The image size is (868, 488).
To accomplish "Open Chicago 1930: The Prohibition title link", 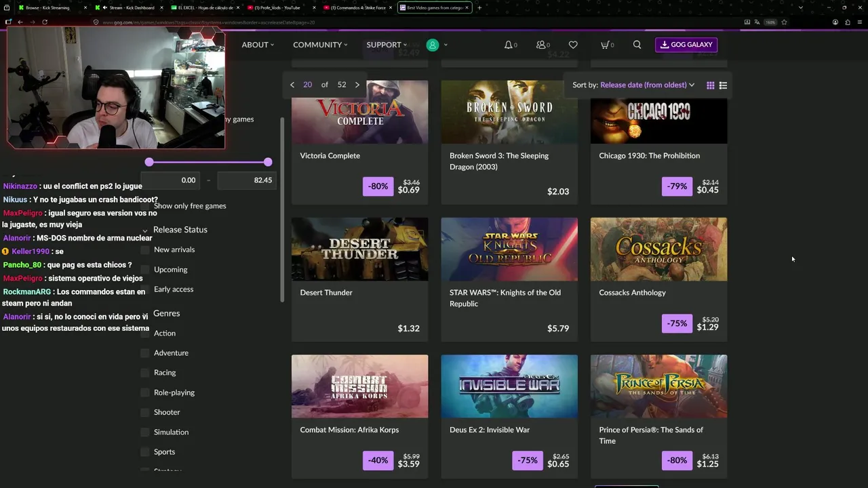I will pos(650,156).
